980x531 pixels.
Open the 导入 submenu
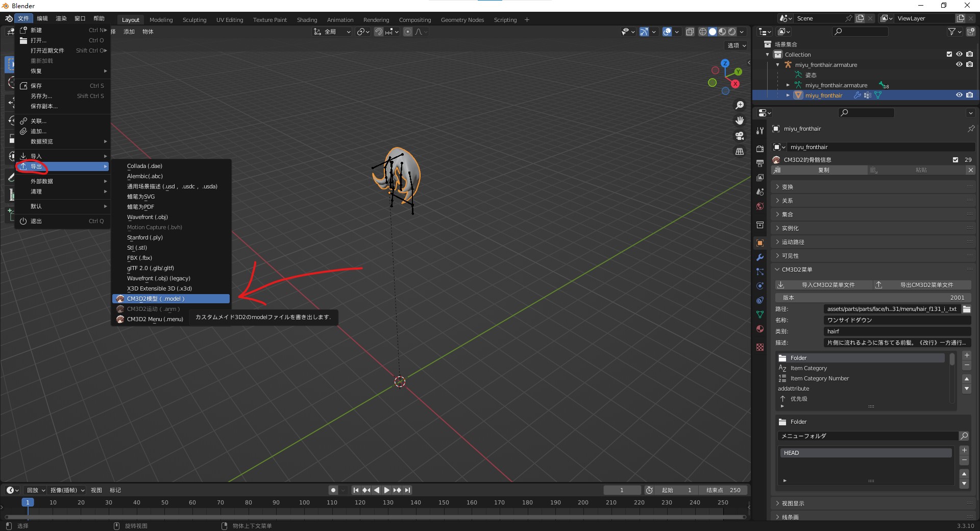point(62,156)
